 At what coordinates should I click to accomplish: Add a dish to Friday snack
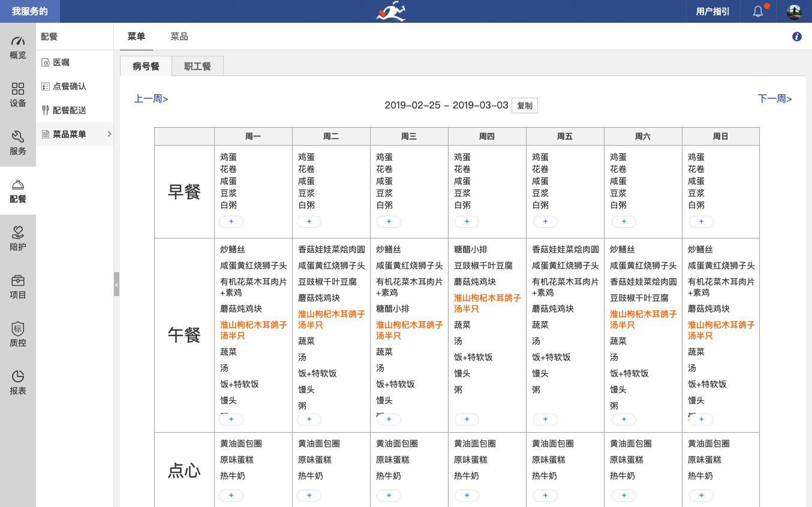(x=545, y=496)
